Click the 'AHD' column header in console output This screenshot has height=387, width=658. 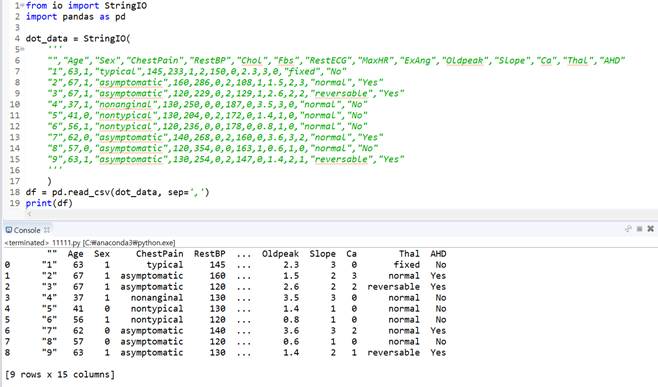(438, 254)
